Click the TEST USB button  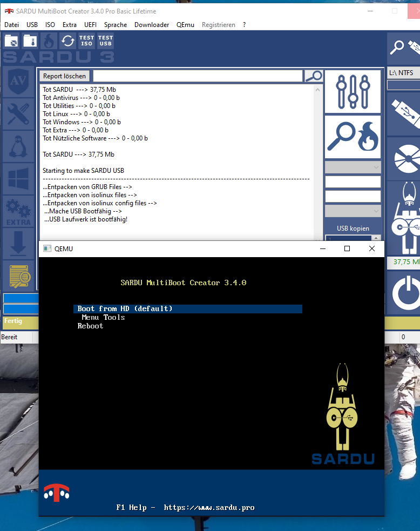pyautogui.click(x=106, y=41)
